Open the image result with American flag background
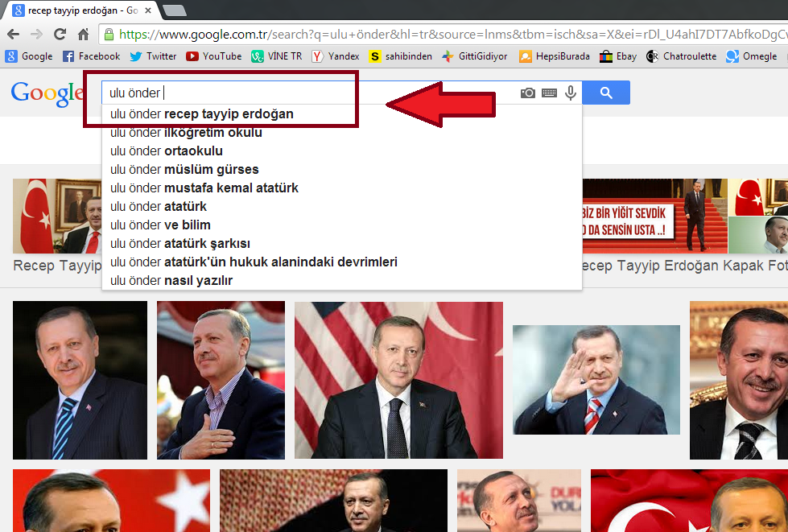The width and height of the screenshot is (788, 532). coord(398,380)
